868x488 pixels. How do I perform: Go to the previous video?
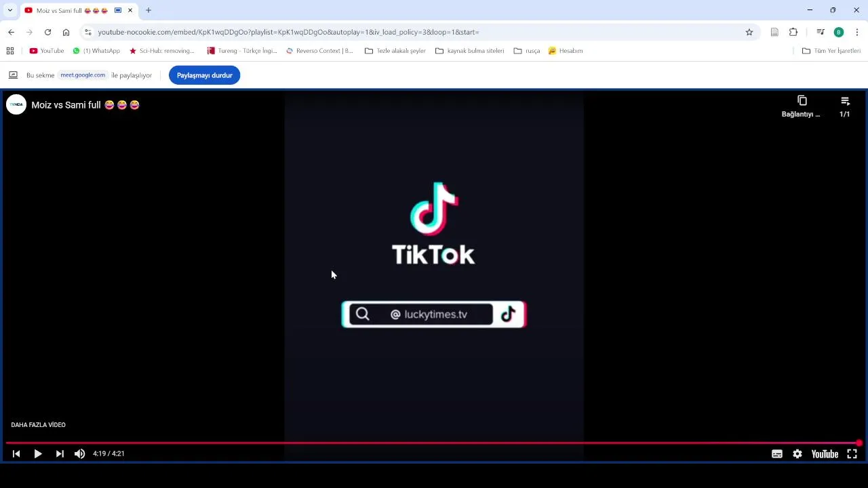[x=16, y=454]
